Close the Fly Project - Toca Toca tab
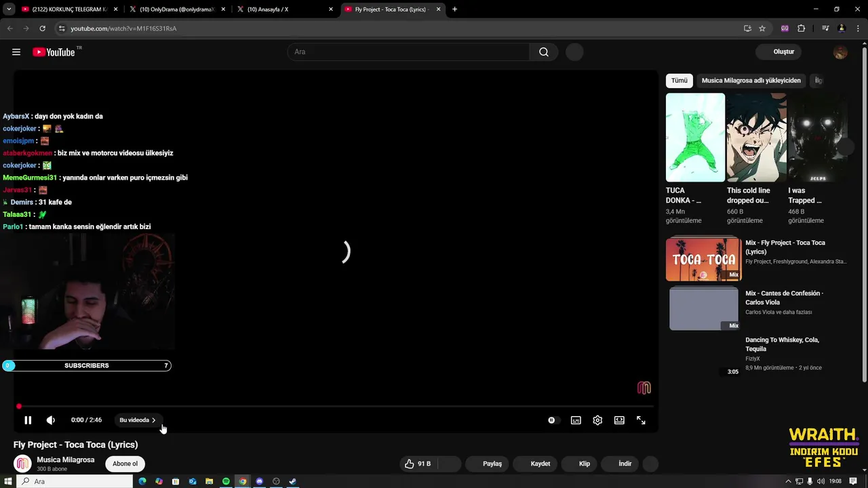This screenshot has width=868, height=488. point(439,9)
